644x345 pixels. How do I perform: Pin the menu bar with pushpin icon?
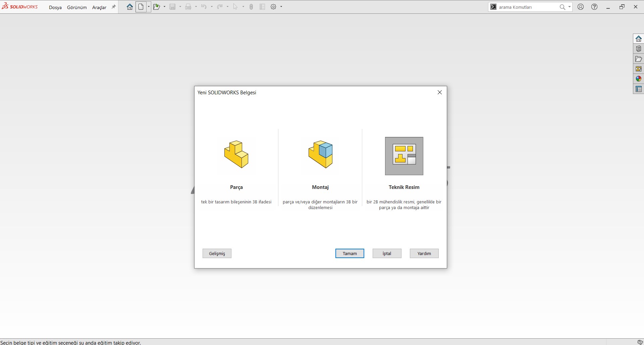pyautogui.click(x=114, y=7)
